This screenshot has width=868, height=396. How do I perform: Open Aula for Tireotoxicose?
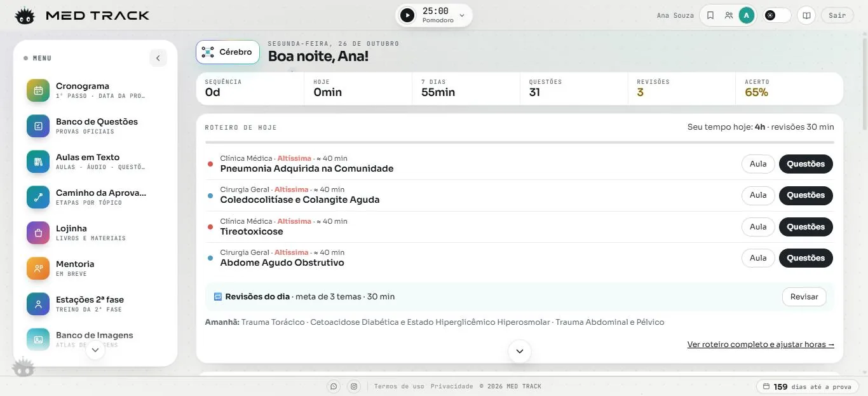point(758,227)
